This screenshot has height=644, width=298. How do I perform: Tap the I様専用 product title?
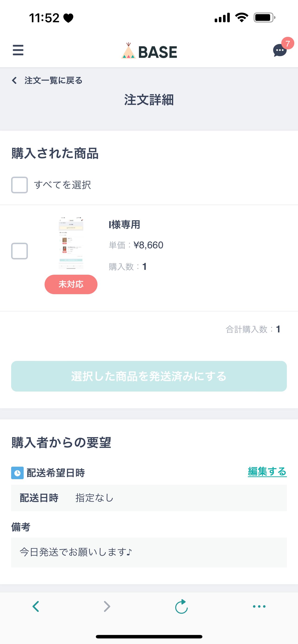(124, 224)
